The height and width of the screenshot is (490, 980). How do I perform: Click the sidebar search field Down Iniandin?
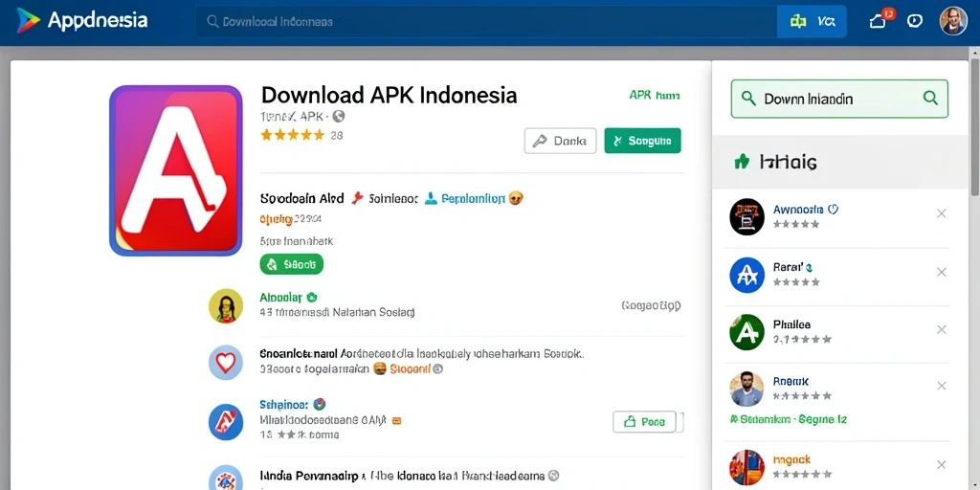pyautogui.click(x=839, y=99)
